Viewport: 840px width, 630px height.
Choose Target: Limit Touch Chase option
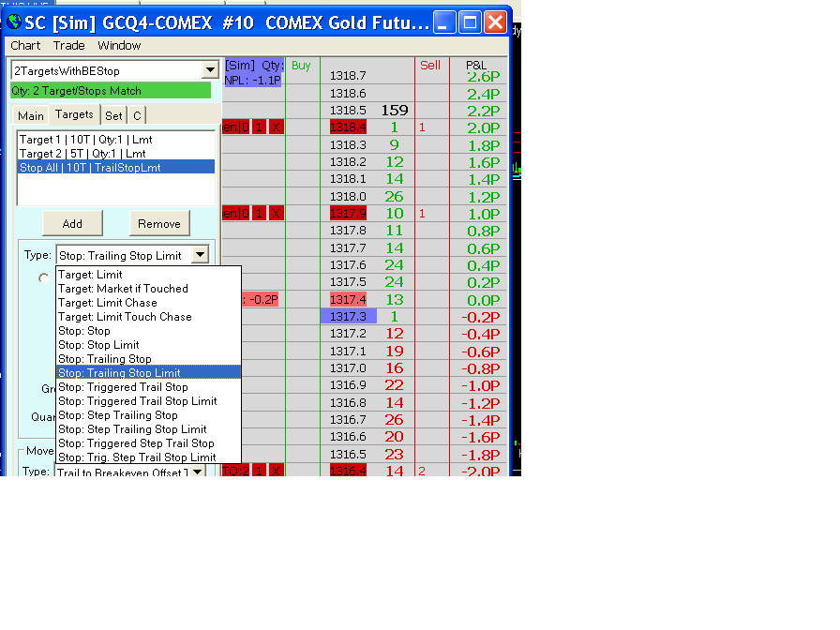tap(148, 317)
